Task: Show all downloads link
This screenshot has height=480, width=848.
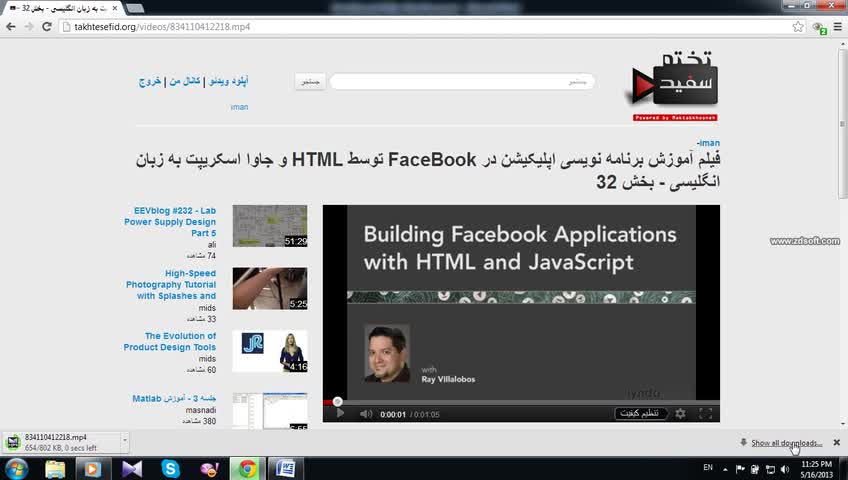Action: (x=786, y=443)
